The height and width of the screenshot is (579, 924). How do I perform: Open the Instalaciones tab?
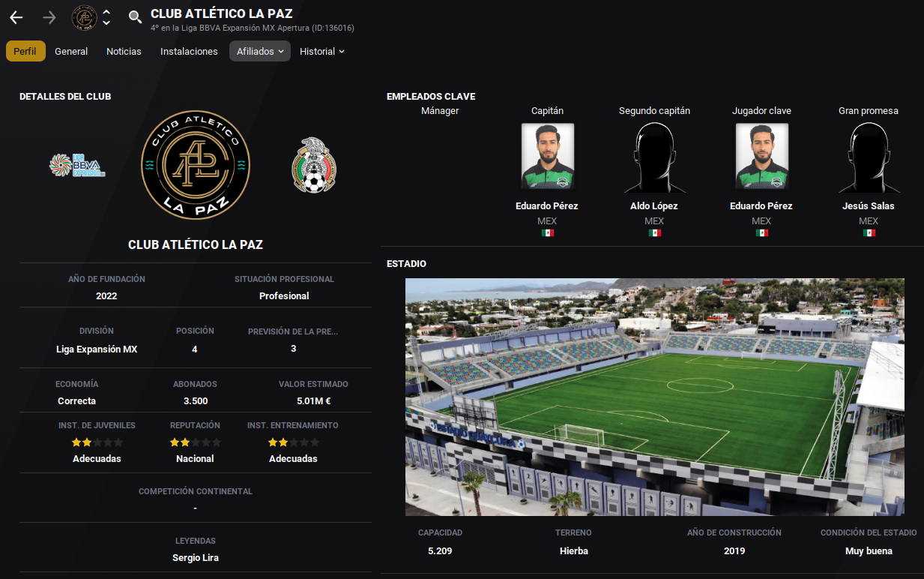click(x=189, y=51)
